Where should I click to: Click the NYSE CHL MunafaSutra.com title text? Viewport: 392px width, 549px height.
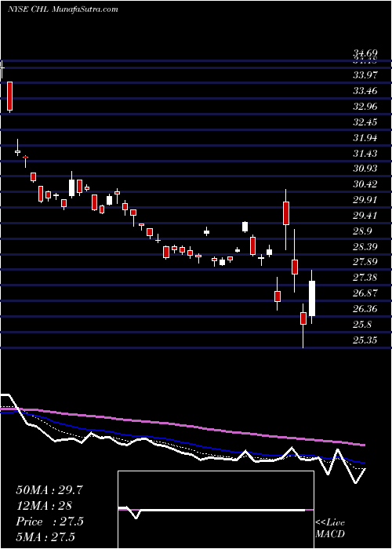tap(63, 9)
